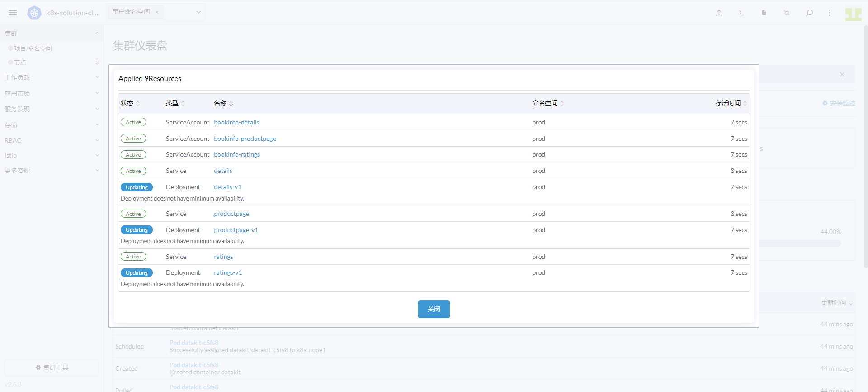Click the 集群仪表盘 page heading

[140, 46]
